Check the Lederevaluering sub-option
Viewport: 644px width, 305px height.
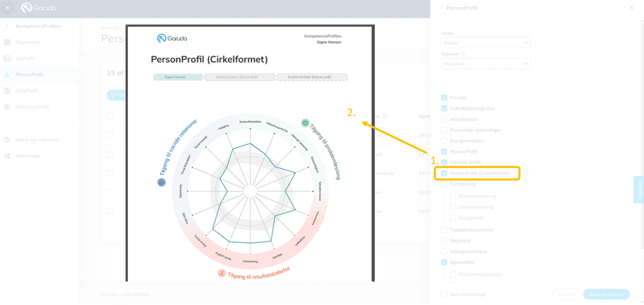click(453, 206)
